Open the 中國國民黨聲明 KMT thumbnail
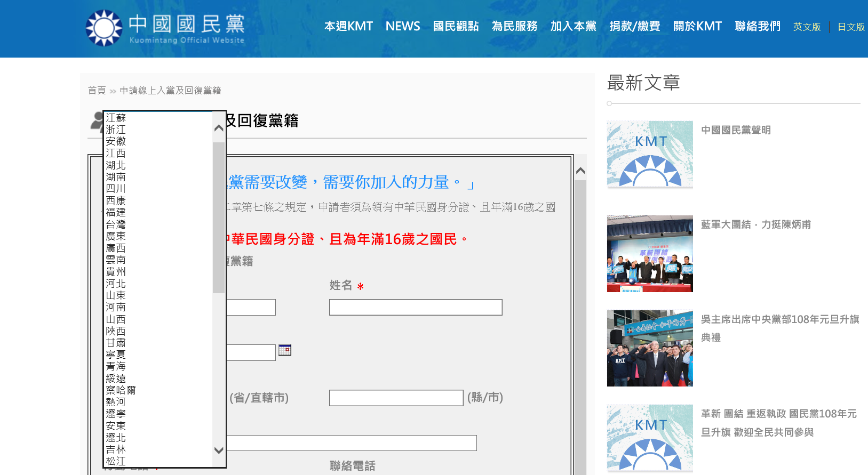Image resolution: width=868 pixels, height=475 pixels. pyautogui.click(x=650, y=154)
